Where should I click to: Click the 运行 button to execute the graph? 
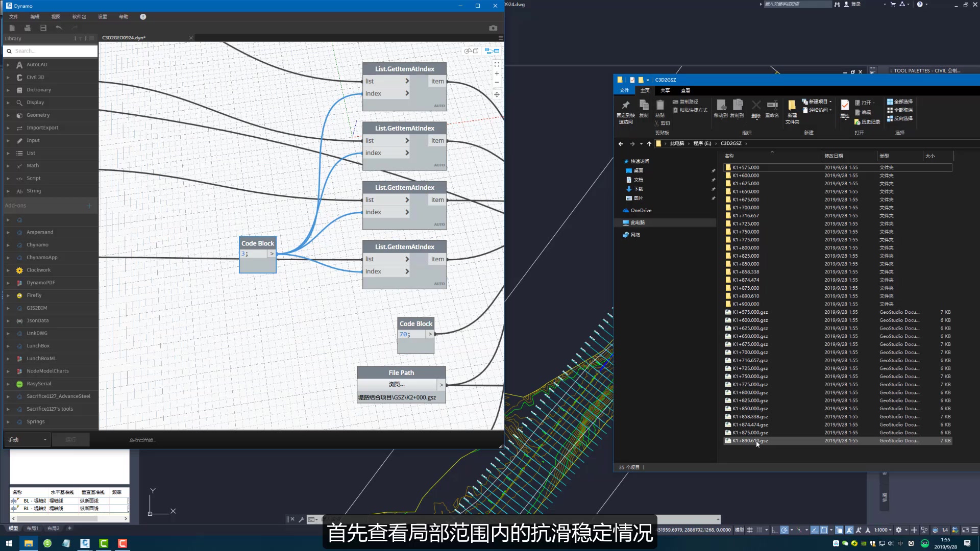71,439
